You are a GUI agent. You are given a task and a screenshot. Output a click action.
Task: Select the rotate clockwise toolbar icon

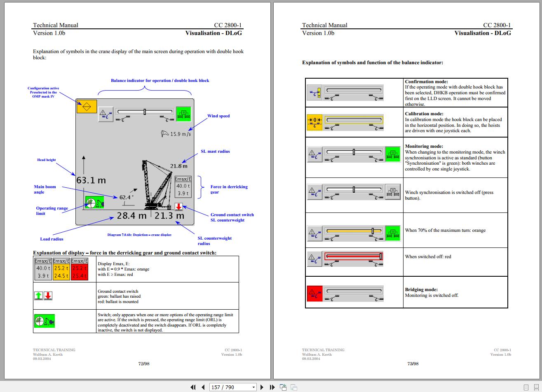click(x=293, y=387)
